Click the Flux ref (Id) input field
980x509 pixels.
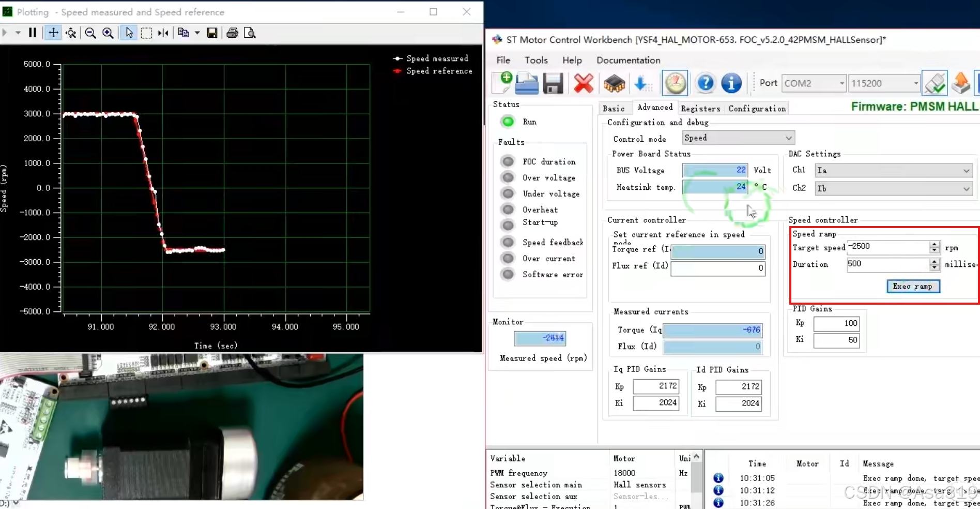pos(718,268)
